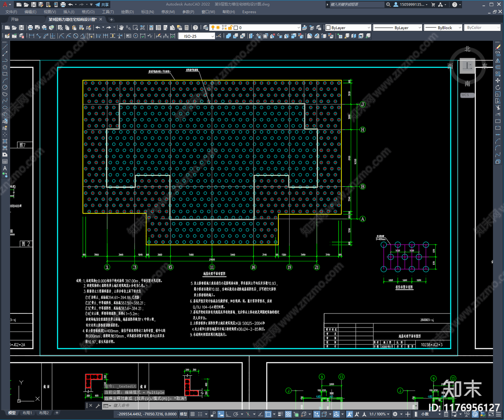This screenshot has height=420, width=504.
Task: Select the Linear dimension tool
Action: [31, 36]
